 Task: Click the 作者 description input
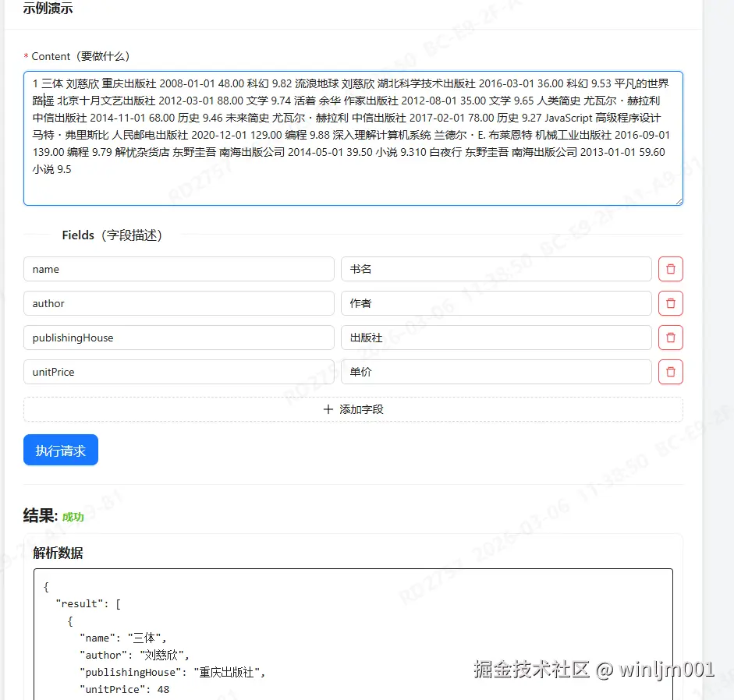(496, 303)
